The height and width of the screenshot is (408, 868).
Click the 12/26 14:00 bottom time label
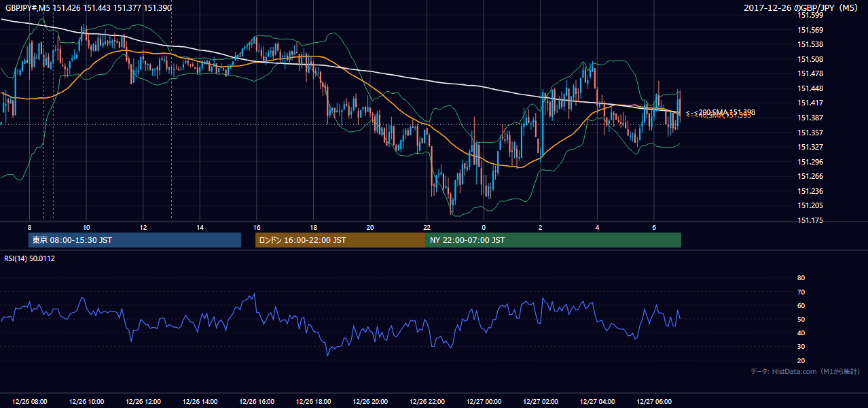[200, 402]
